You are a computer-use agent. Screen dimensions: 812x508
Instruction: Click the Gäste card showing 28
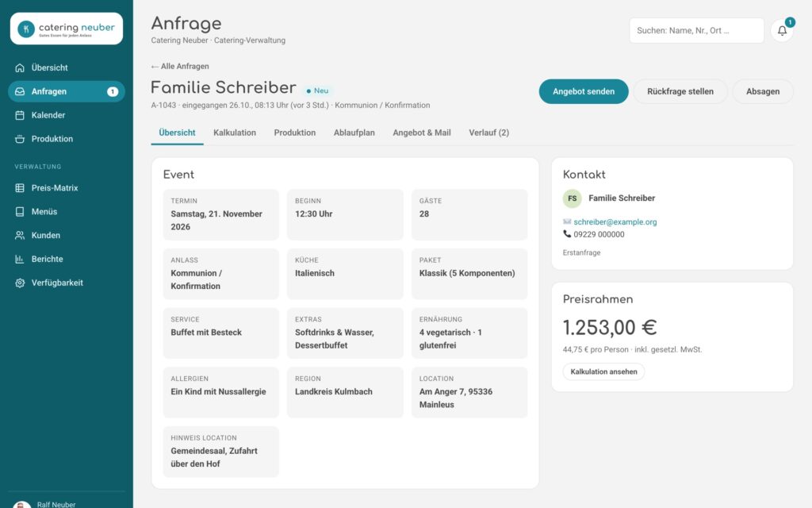pos(469,214)
